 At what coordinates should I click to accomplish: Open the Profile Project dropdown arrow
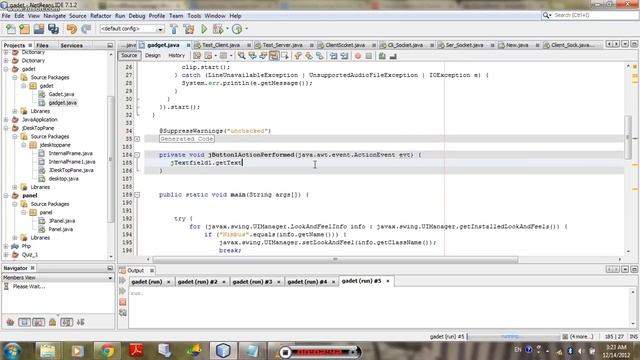[246, 29]
